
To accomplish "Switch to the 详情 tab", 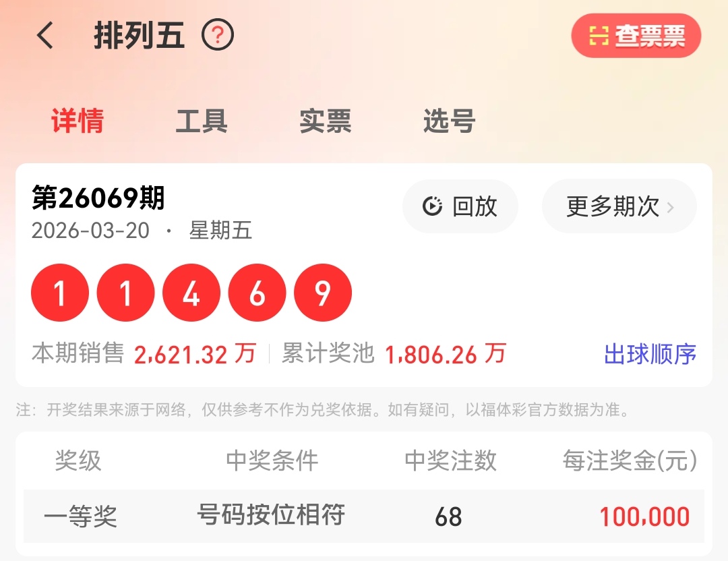I will pyautogui.click(x=78, y=121).
